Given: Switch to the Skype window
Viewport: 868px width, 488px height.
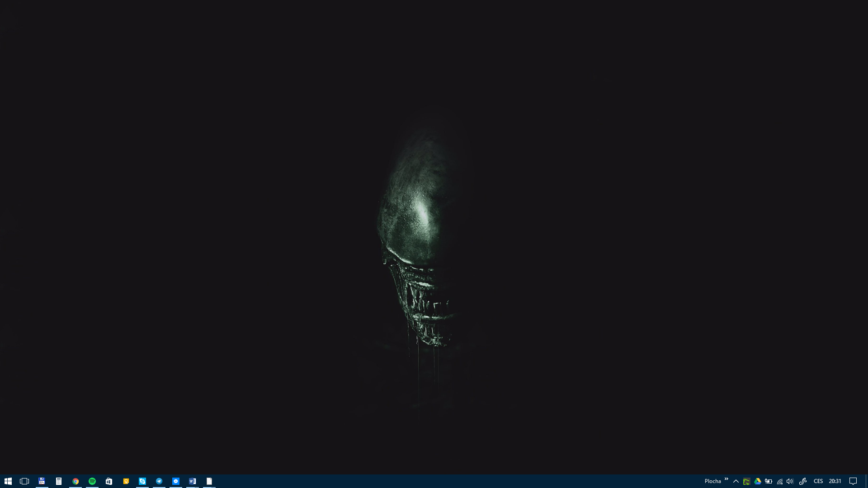Looking at the screenshot, I should point(142,481).
